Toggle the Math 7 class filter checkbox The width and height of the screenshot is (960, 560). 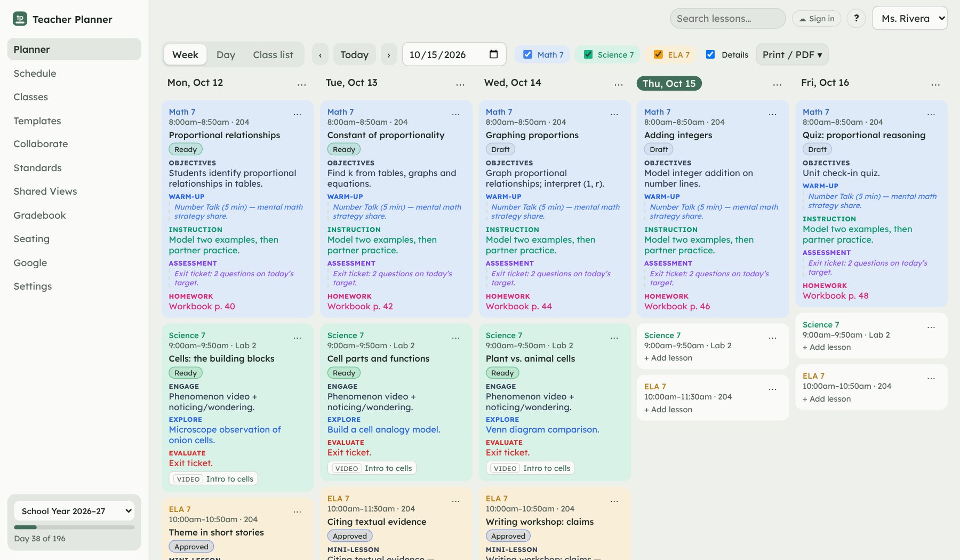pyautogui.click(x=527, y=54)
